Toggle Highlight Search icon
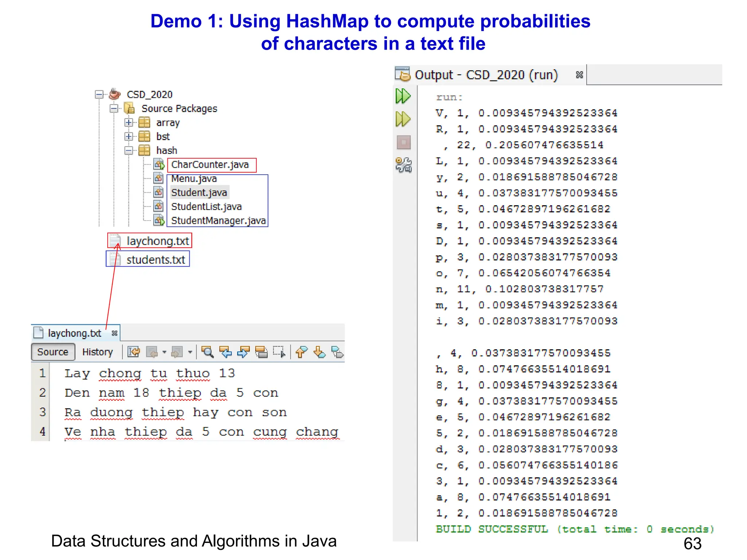This screenshot has width=747, height=560. (x=261, y=352)
